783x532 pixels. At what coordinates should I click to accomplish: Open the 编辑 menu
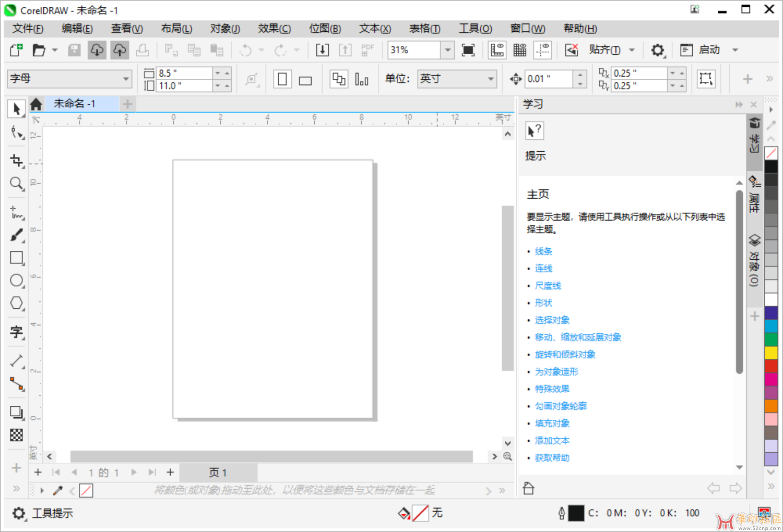77,29
